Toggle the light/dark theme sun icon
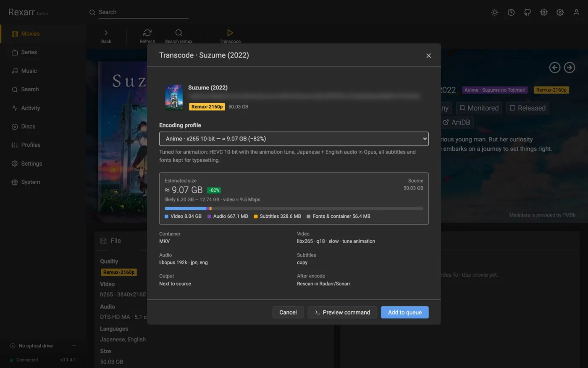This screenshot has width=588, height=368. (495, 12)
